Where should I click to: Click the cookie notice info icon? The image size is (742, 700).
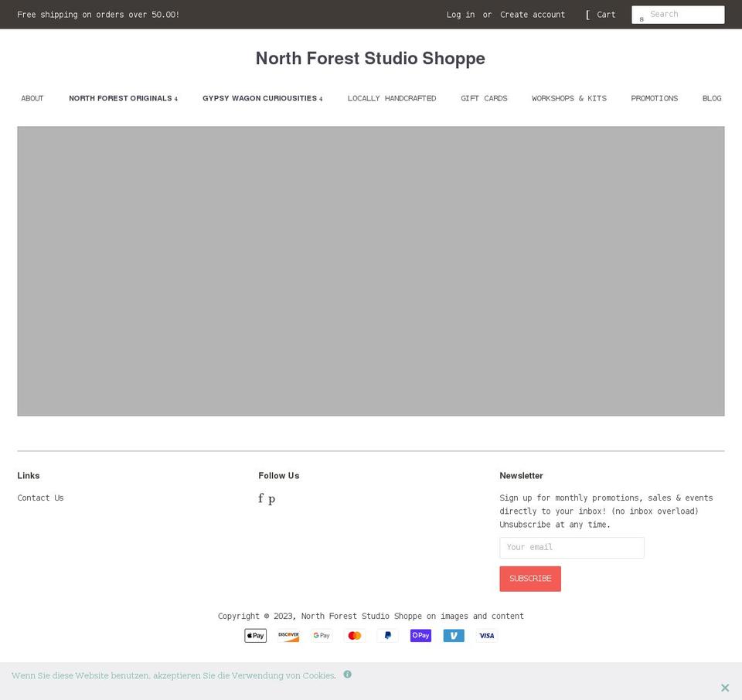347,675
